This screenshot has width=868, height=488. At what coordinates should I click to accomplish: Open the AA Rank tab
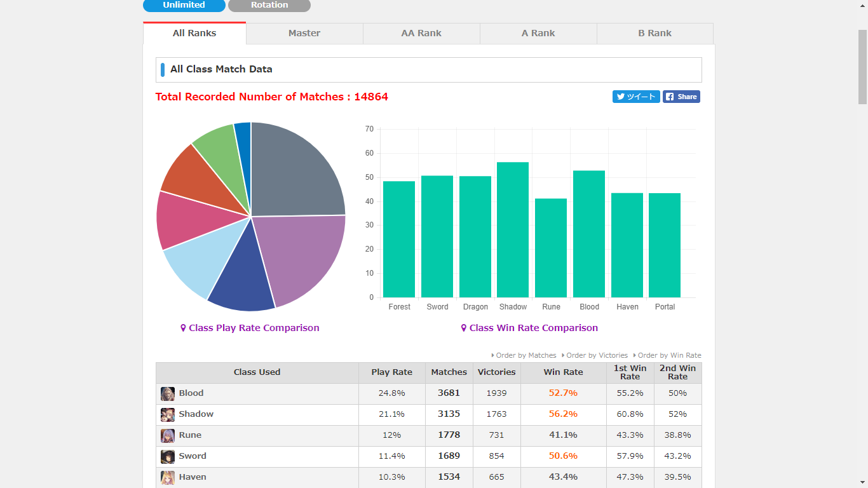pos(421,33)
